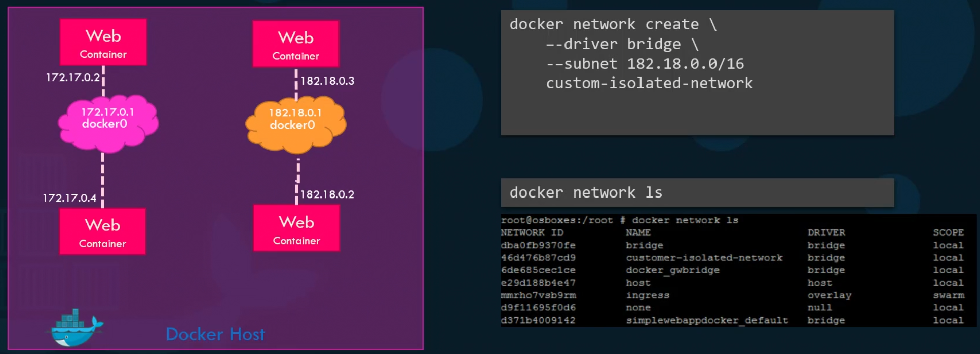This screenshot has height=354, width=980.
Task: Click the '--subnet 182.18.0.0/16' line
Action: tap(645, 64)
